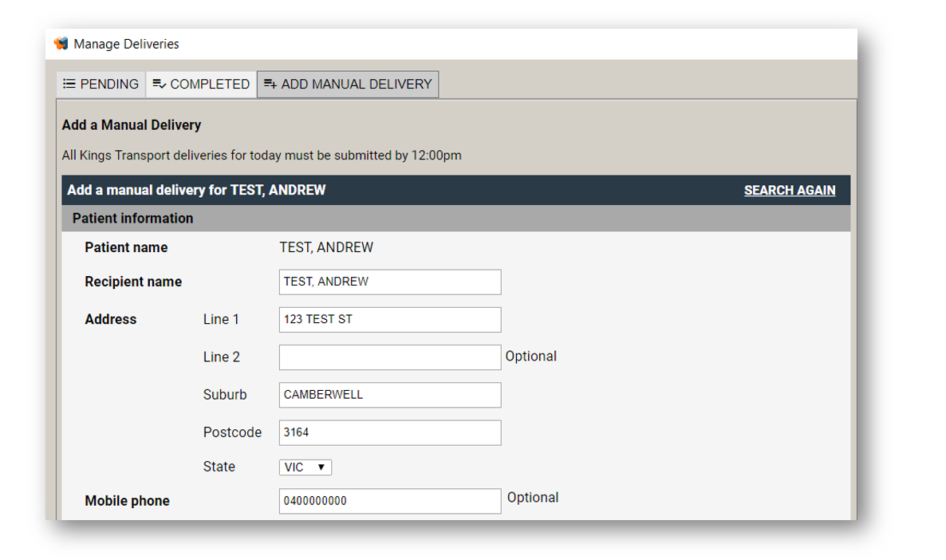
Task: Click into the Recipient name field
Action: tap(390, 282)
